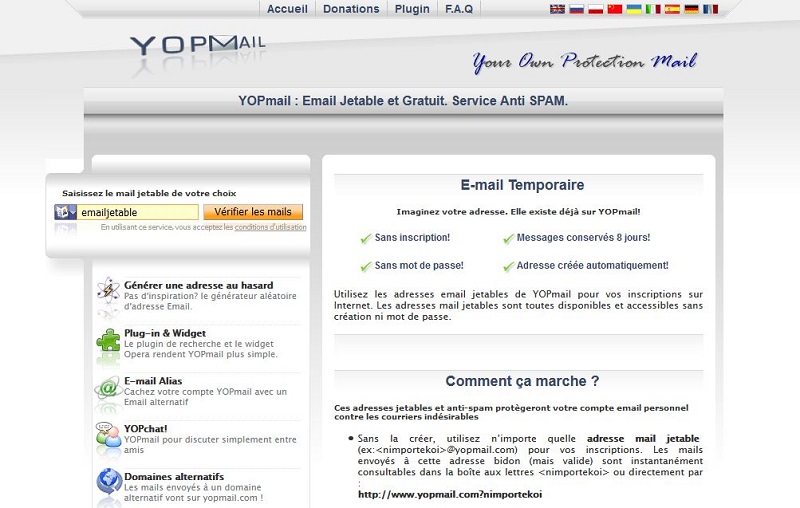This screenshot has width=800, height=508.
Task: Click the green checkmark beside Sans inscription!
Action: tap(366, 239)
